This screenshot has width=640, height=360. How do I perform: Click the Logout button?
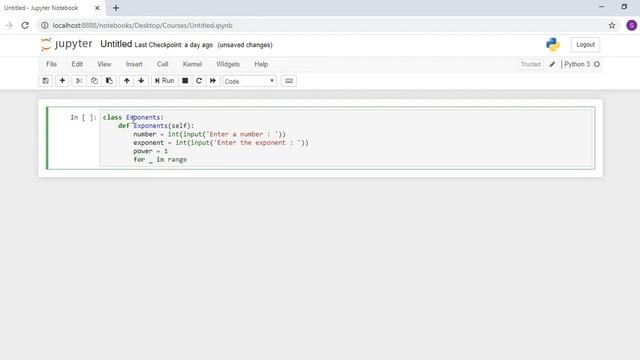585,44
